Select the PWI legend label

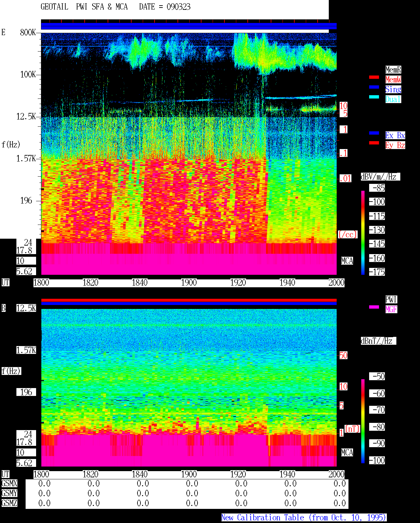tap(391, 299)
